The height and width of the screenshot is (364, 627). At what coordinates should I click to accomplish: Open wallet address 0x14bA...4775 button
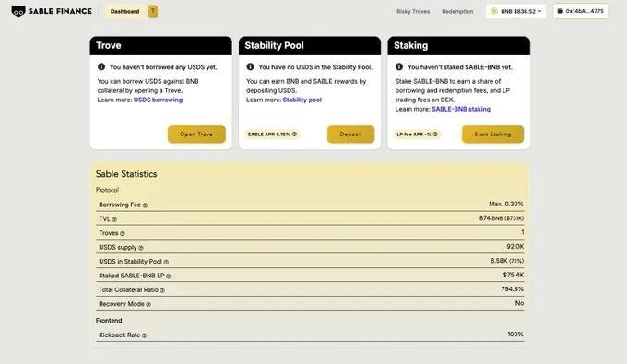(x=580, y=11)
